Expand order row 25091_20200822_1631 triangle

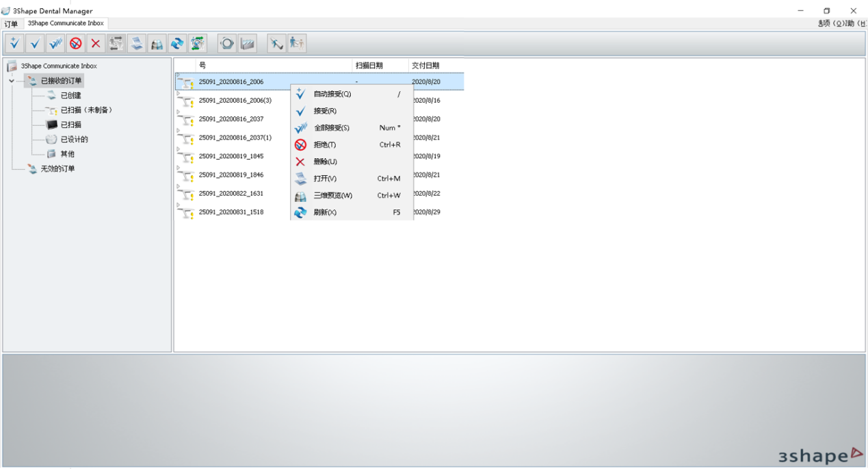[x=178, y=186]
